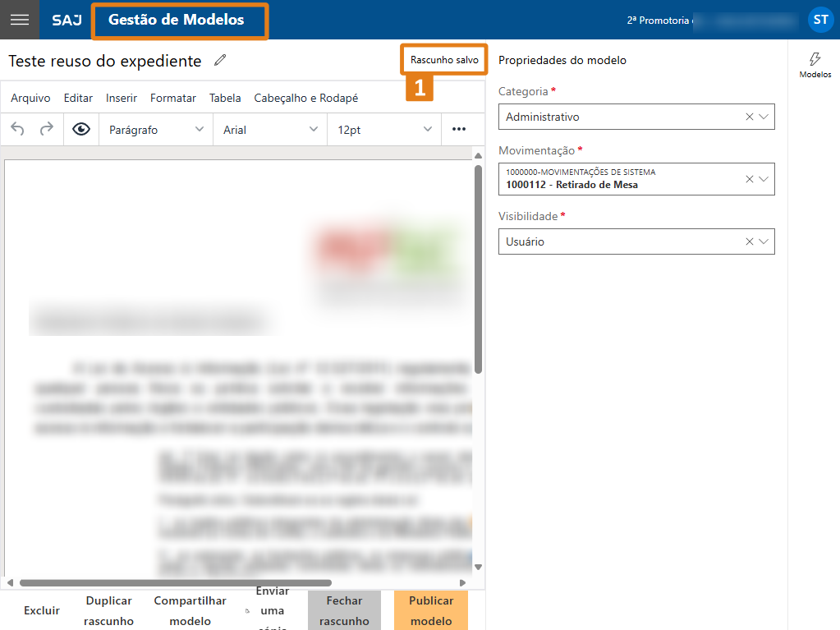840x630 pixels.
Task: Toggle the eye preview icon
Action: pos(80,129)
